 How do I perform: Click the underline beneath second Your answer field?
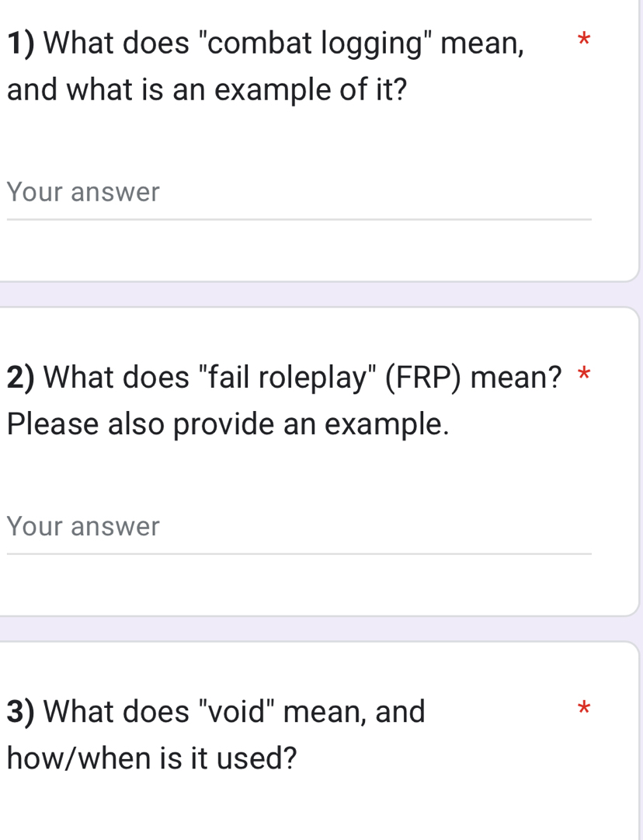(299, 553)
